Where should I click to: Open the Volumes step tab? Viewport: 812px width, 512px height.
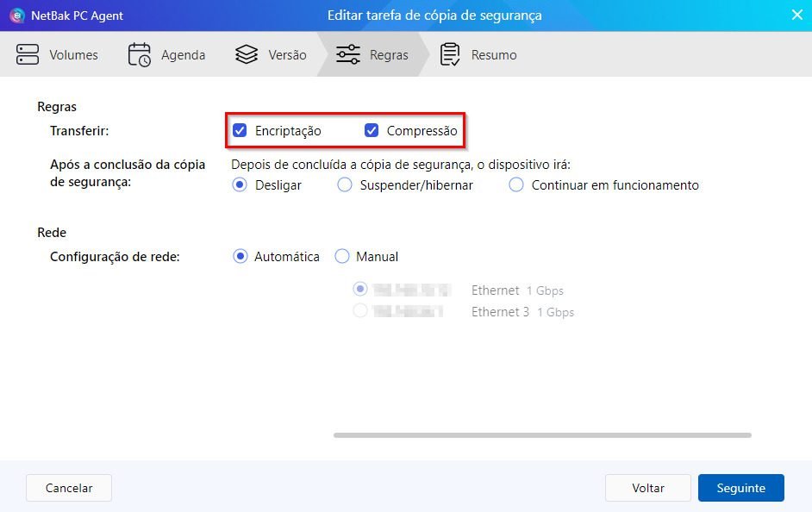73,55
